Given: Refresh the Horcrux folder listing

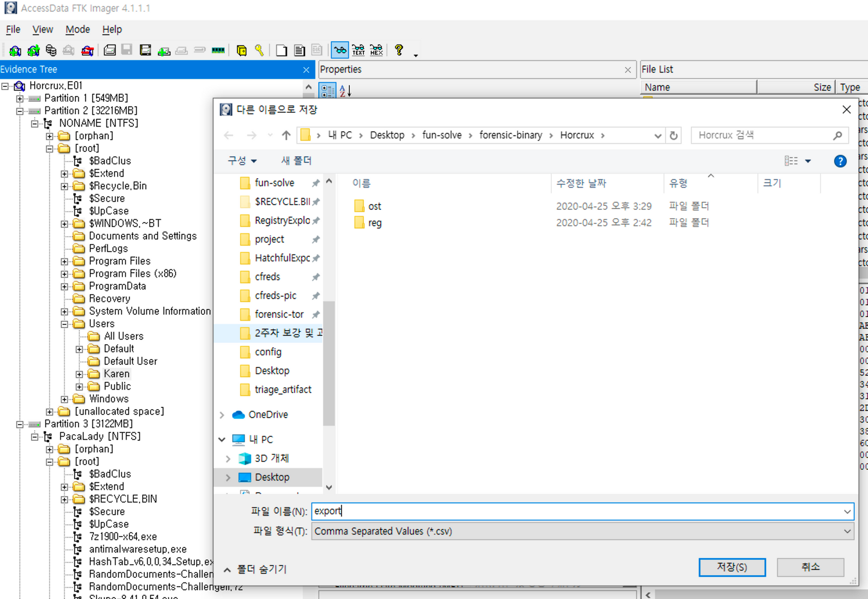Looking at the screenshot, I should pos(674,135).
